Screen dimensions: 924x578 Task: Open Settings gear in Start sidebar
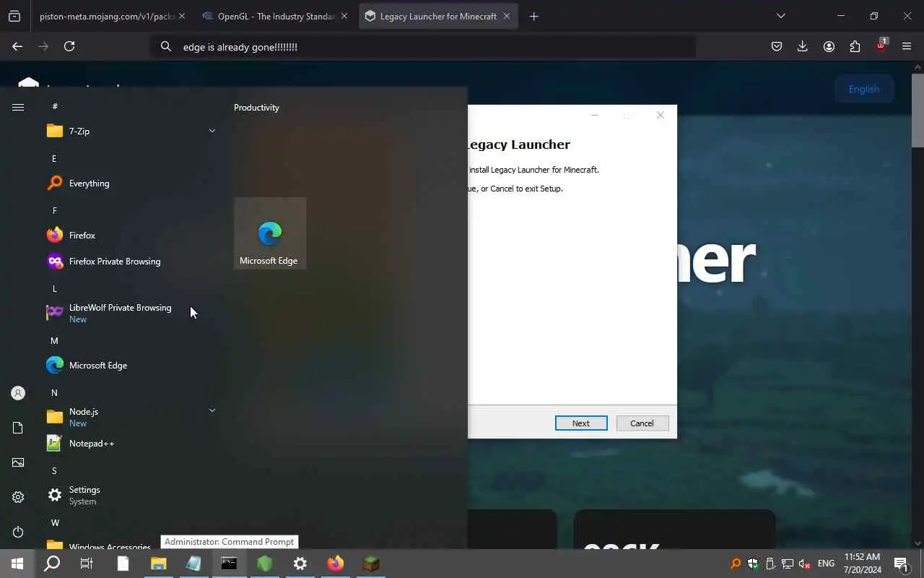point(18,497)
